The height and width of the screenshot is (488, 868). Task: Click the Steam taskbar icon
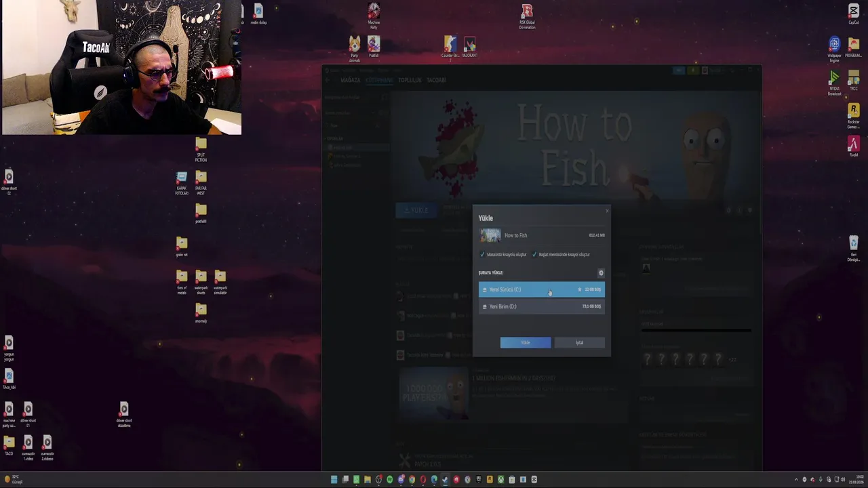[x=445, y=480]
